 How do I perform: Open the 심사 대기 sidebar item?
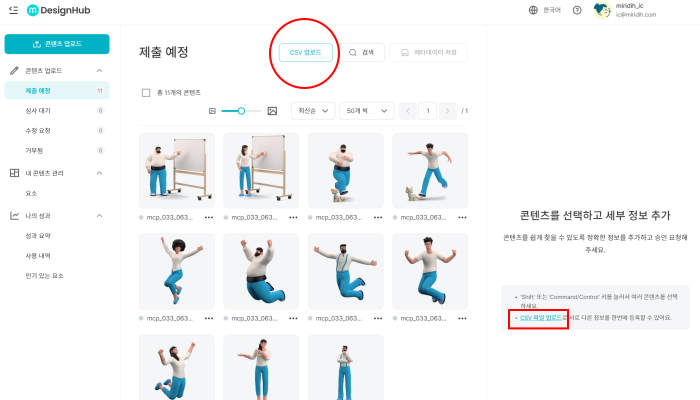pyautogui.click(x=37, y=111)
